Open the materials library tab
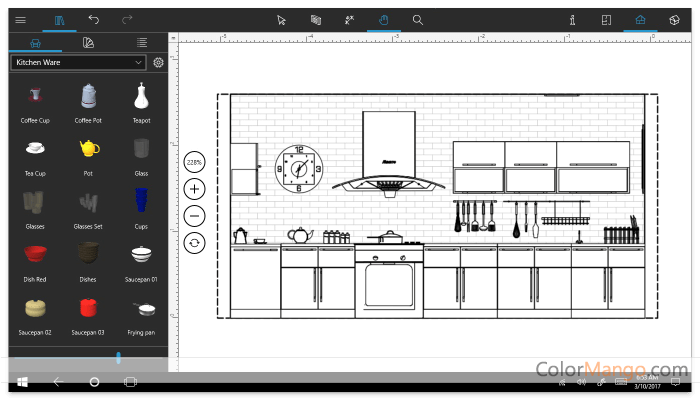 point(89,42)
